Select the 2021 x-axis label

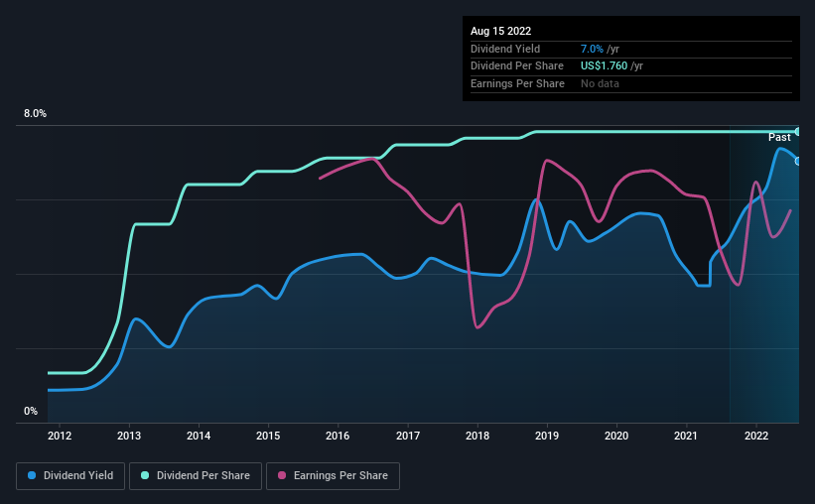pos(686,436)
